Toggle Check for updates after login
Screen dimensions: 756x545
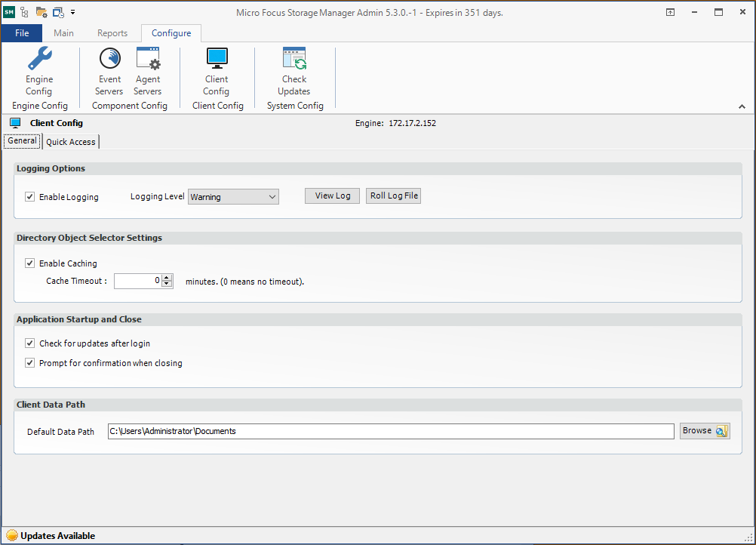point(30,343)
